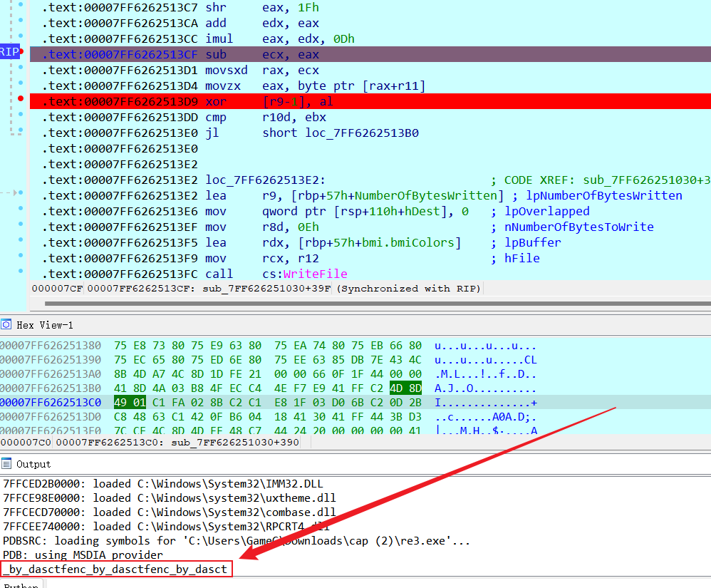Click ASCII text ..c......A0A.D;.
Screen dimensions: 711x588
(486, 417)
